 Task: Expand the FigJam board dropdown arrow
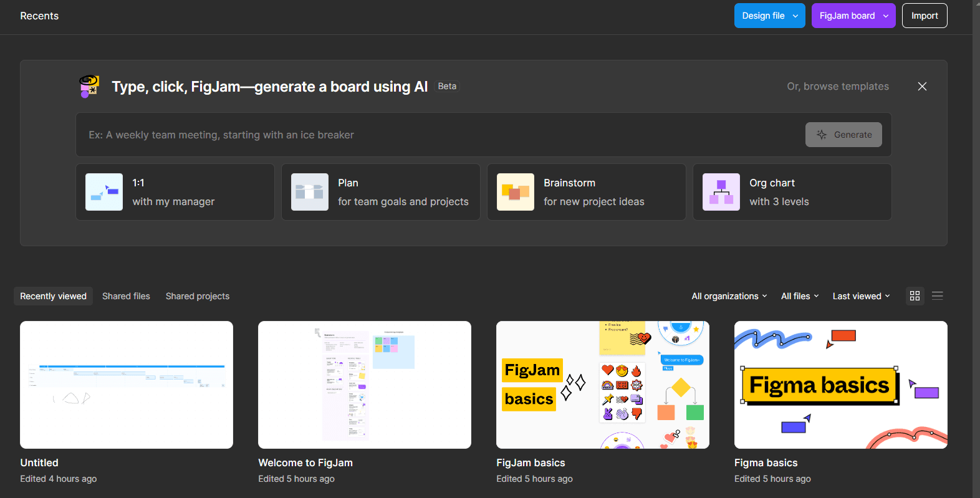coord(886,16)
